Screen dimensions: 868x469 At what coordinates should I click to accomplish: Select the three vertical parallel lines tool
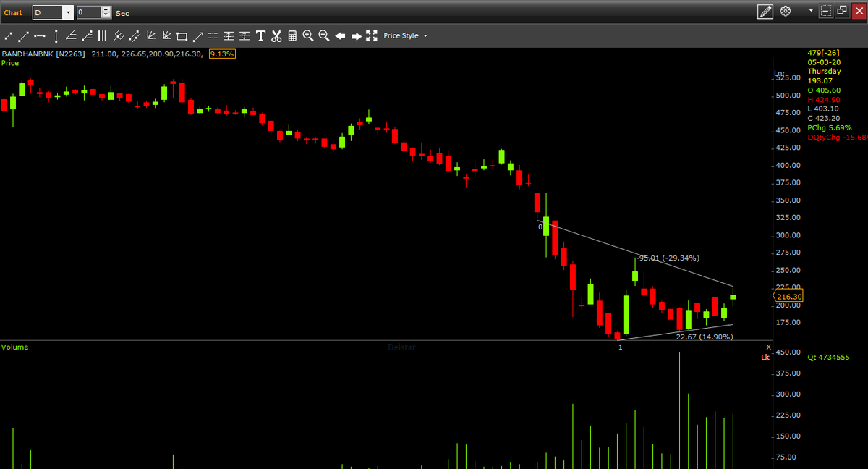coord(102,35)
